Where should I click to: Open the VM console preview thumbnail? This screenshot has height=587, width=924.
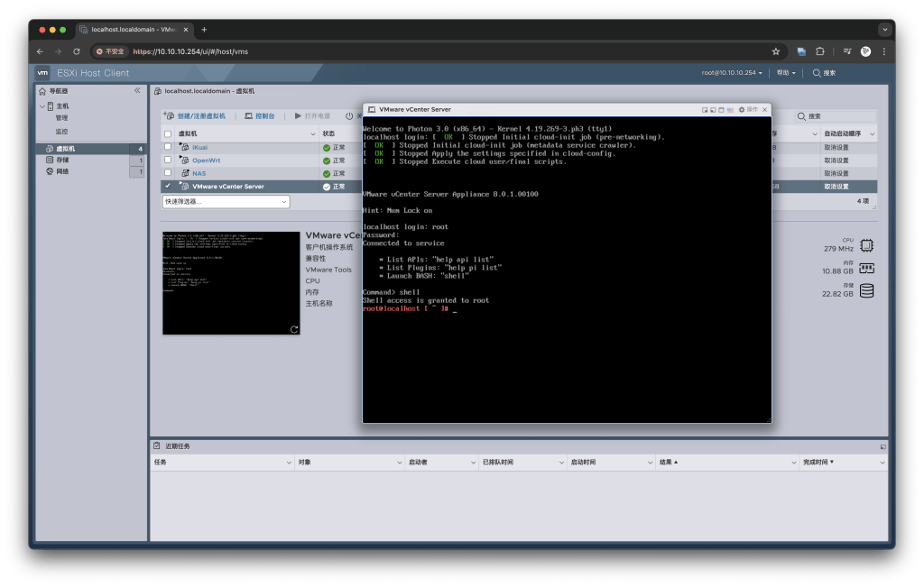pos(231,283)
